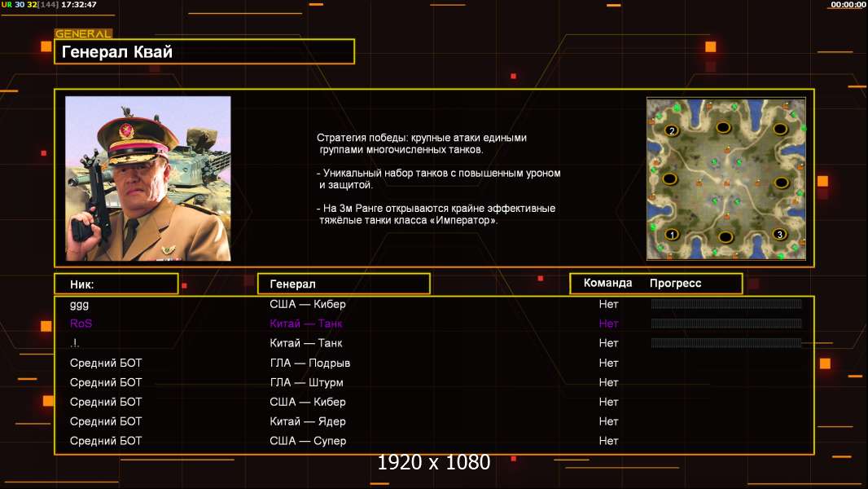This screenshot has height=489, width=868.
Task: Select the empty top-center start slot on minimap
Action: point(724,128)
